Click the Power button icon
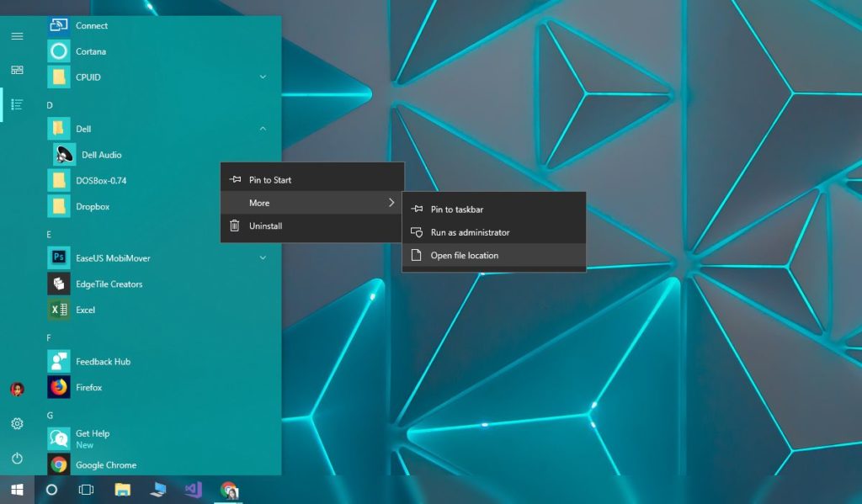Screen dimensions: 862x504 [x=17, y=459]
